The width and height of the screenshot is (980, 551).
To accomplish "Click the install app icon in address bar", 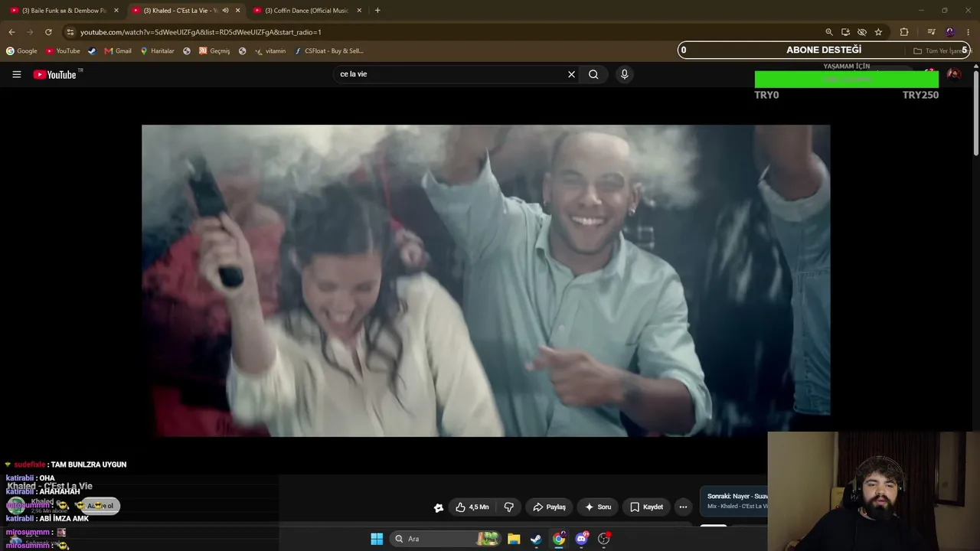I will pos(845,32).
